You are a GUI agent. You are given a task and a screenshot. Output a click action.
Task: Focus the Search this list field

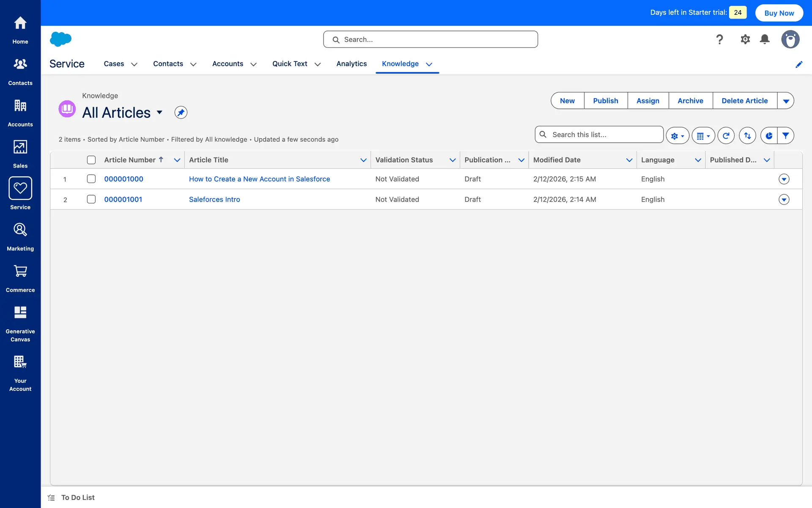605,135
